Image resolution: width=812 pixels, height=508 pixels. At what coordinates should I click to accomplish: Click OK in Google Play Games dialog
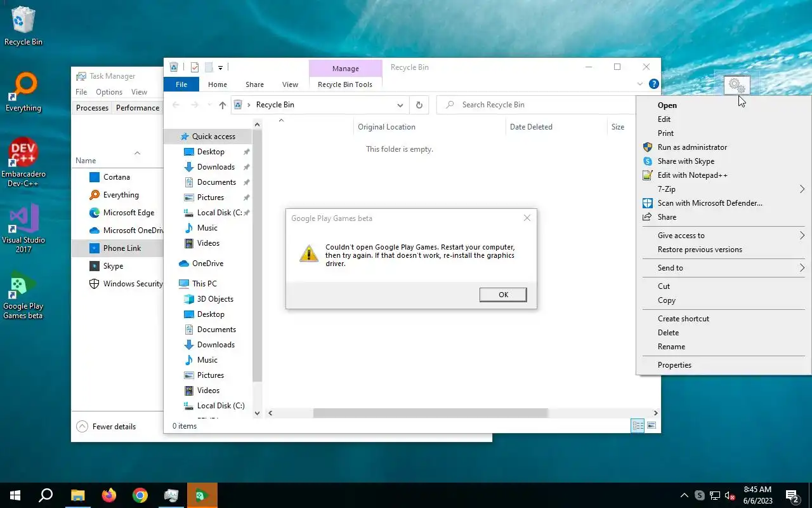[x=503, y=295]
